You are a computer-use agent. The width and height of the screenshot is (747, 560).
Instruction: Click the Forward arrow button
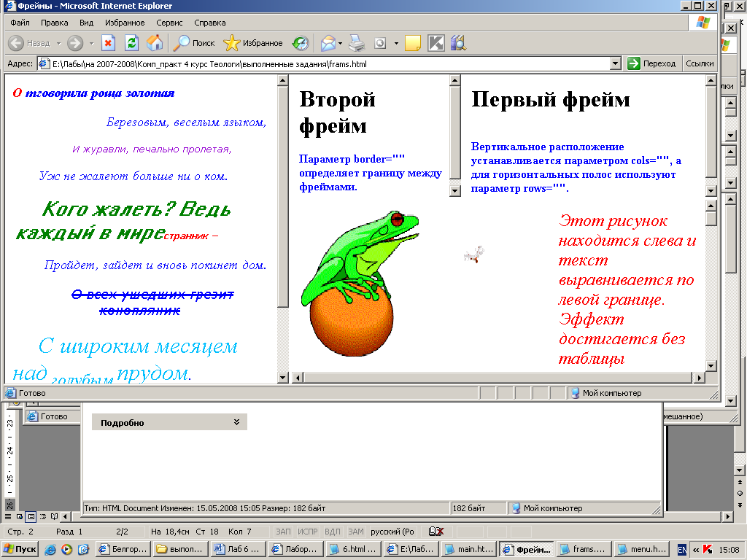point(75,43)
